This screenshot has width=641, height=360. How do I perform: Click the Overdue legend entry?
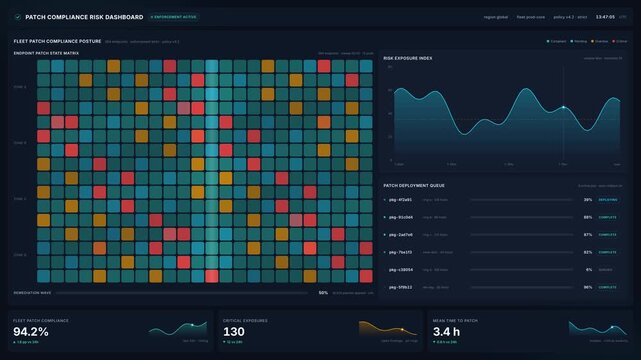click(600, 41)
